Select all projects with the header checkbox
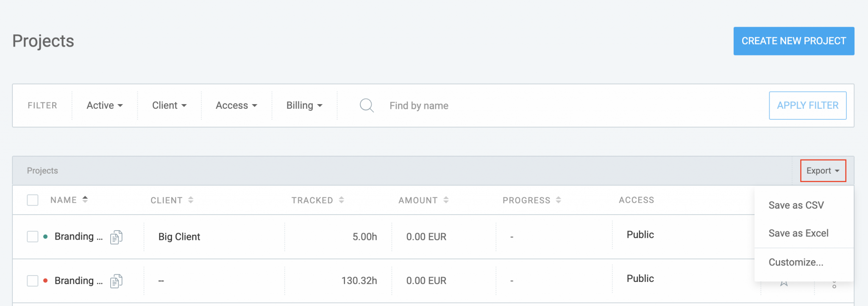The width and height of the screenshot is (868, 306). click(x=32, y=199)
